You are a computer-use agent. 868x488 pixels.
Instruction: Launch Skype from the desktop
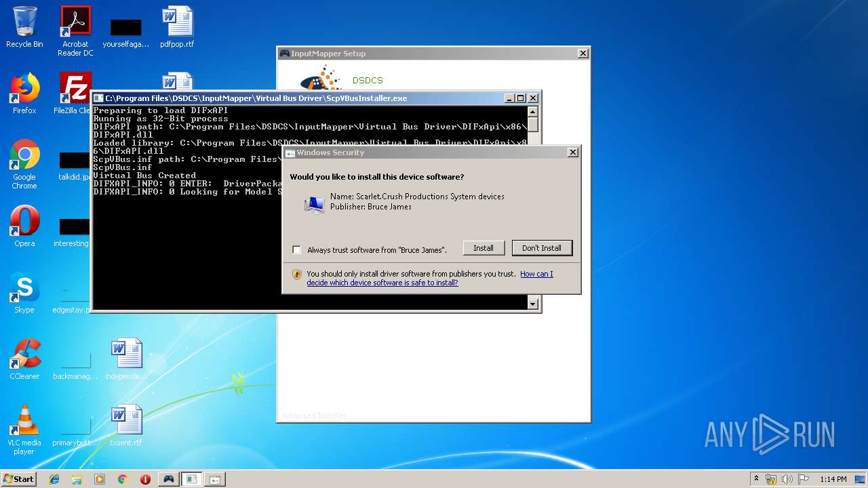click(24, 293)
